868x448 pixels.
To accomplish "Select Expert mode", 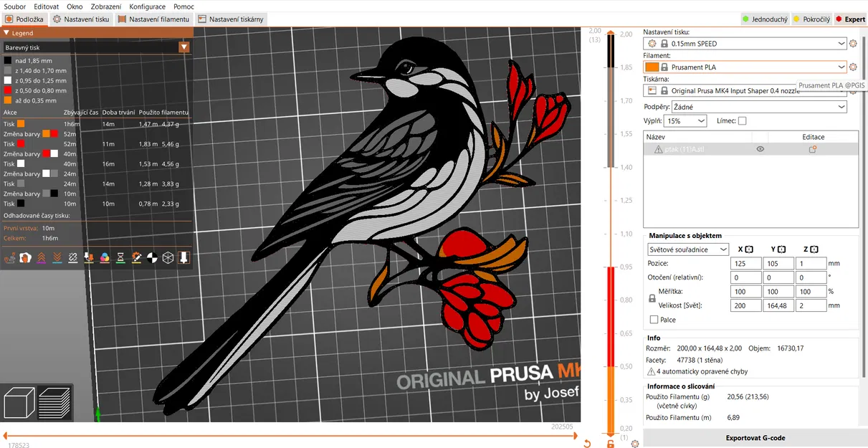I will (850, 19).
